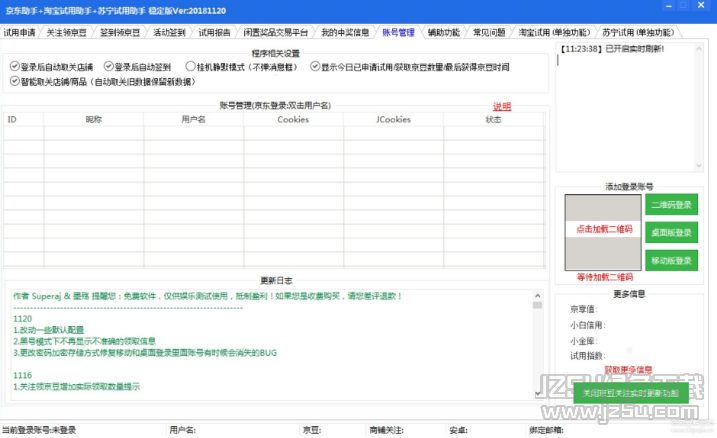The image size is (717, 438).
Task: Click the 试用指数 label
Action: coord(588,356)
